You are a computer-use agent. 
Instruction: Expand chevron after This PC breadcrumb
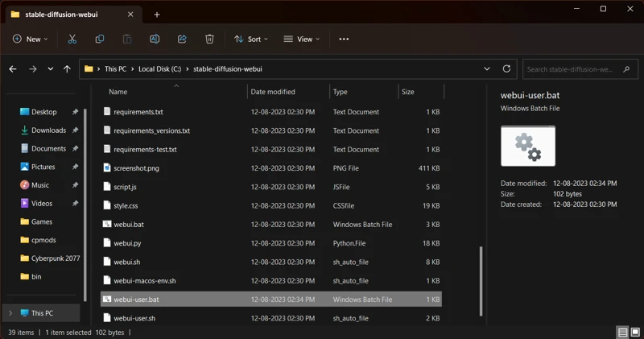(132, 69)
